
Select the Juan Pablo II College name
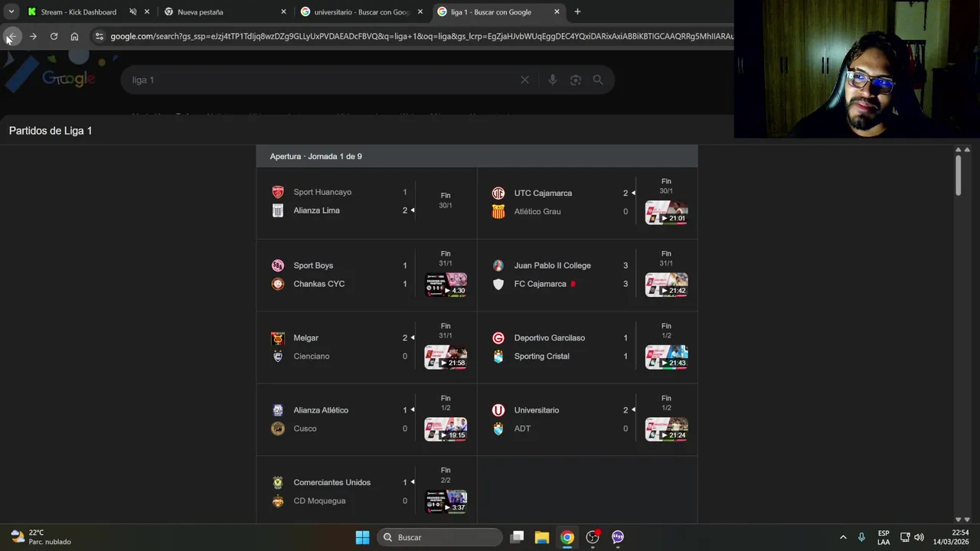[552, 266]
